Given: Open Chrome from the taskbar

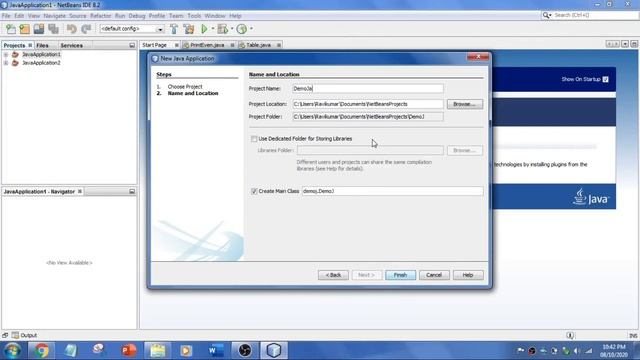Looking at the screenshot, I should (41, 351).
